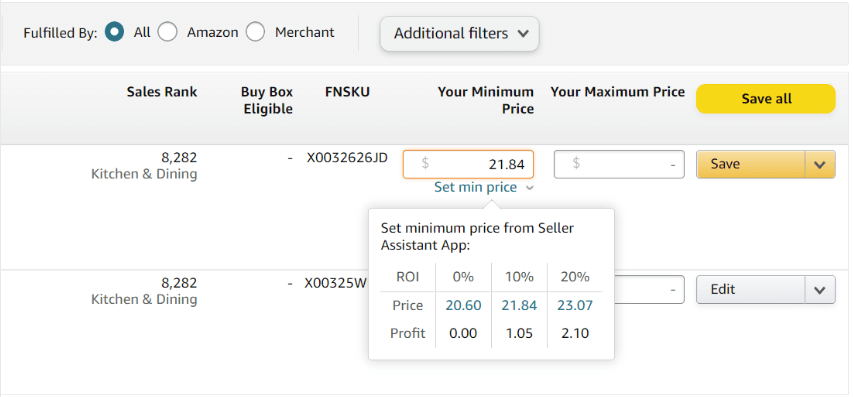Collapse the Set min price chevron
The height and width of the screenshot is (397, 854).
529,188
